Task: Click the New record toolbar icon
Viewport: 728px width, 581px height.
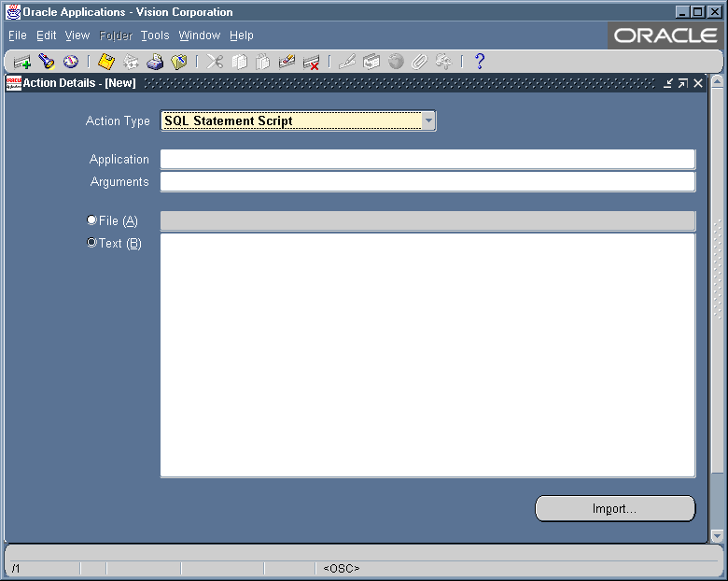Action: point(21,62)
